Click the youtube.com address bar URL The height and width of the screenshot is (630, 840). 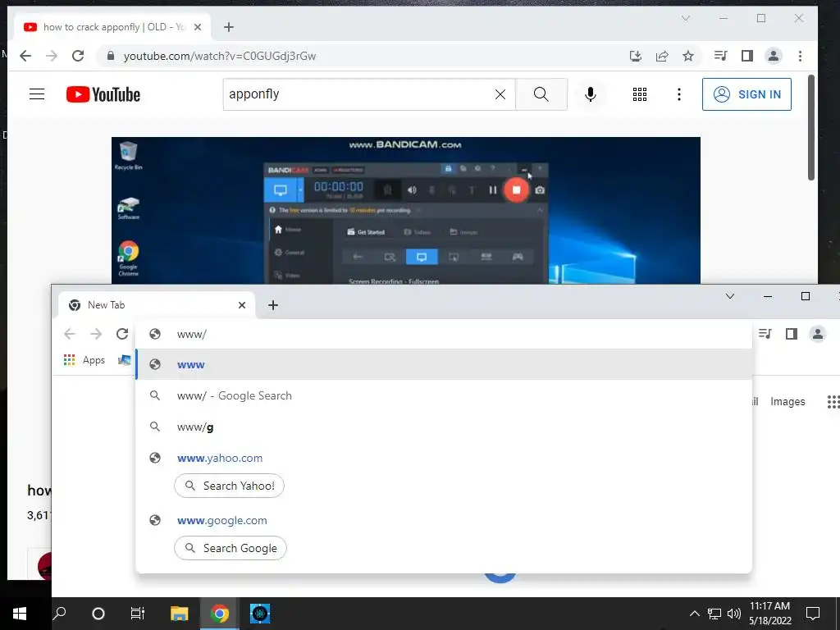[220, 56]
